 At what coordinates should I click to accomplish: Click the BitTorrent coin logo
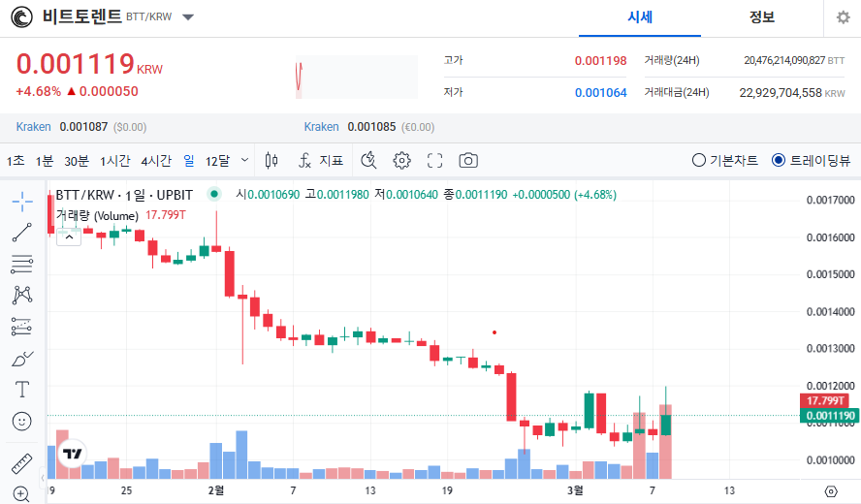[22, 17]
